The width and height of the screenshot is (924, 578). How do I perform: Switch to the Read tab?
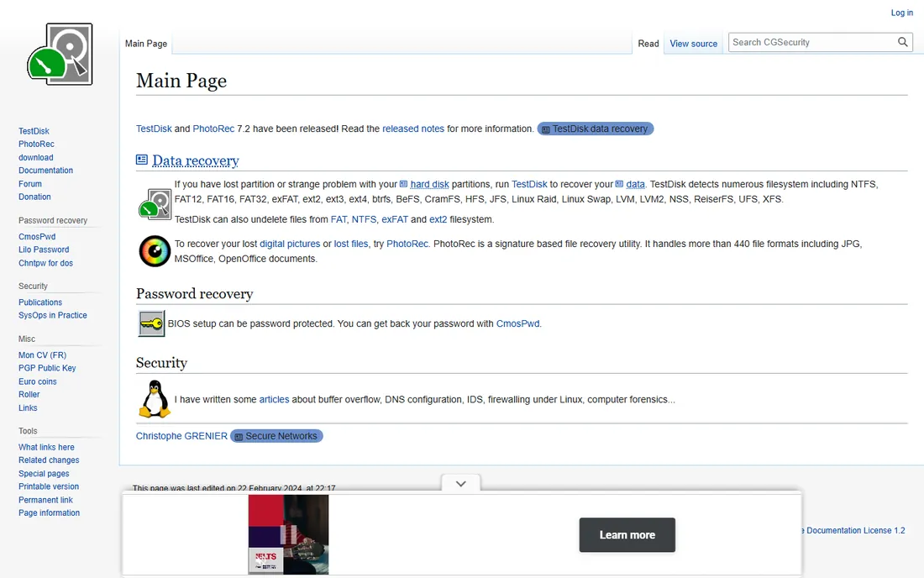[648, 44]
